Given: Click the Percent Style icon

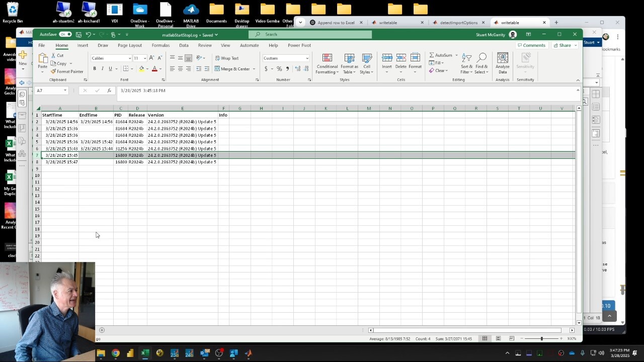Looking at the screenshot, I should click(279, 69).
